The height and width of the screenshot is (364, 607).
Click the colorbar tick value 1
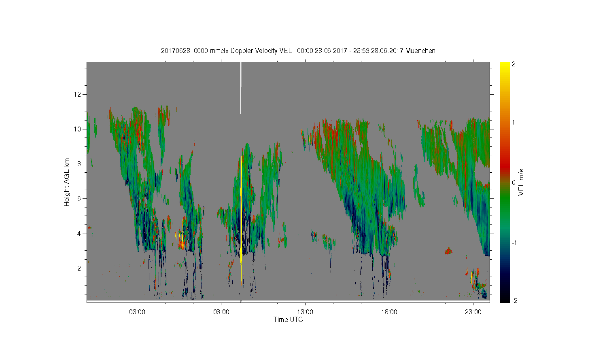(514, 122)
